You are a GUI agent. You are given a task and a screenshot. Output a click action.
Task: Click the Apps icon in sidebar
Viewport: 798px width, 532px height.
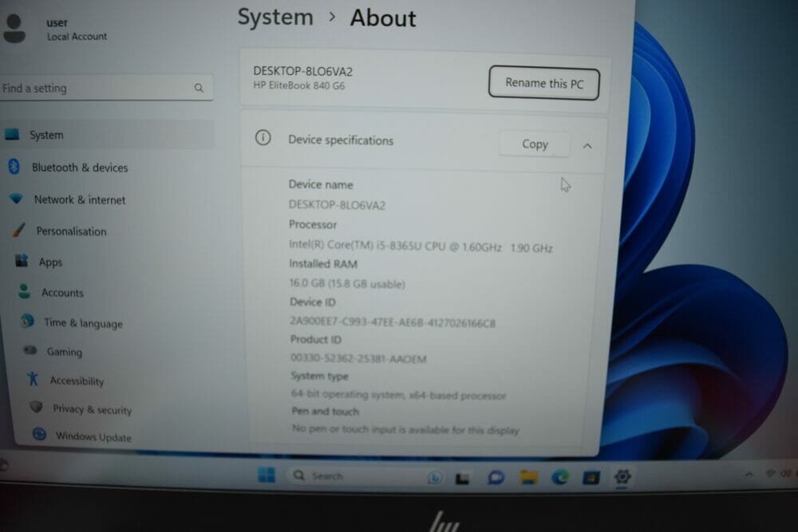click(x=22, y=261)
